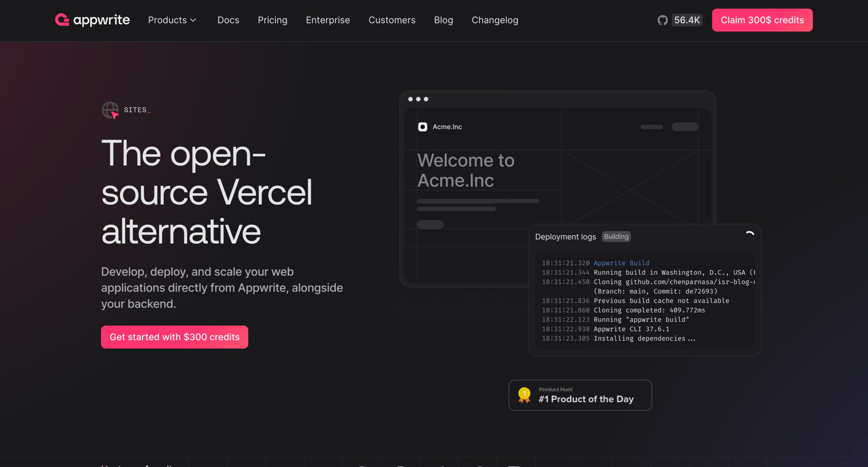868x467 pixels.
Task: Click the Appwrite logo in the header
Action: 92,20
